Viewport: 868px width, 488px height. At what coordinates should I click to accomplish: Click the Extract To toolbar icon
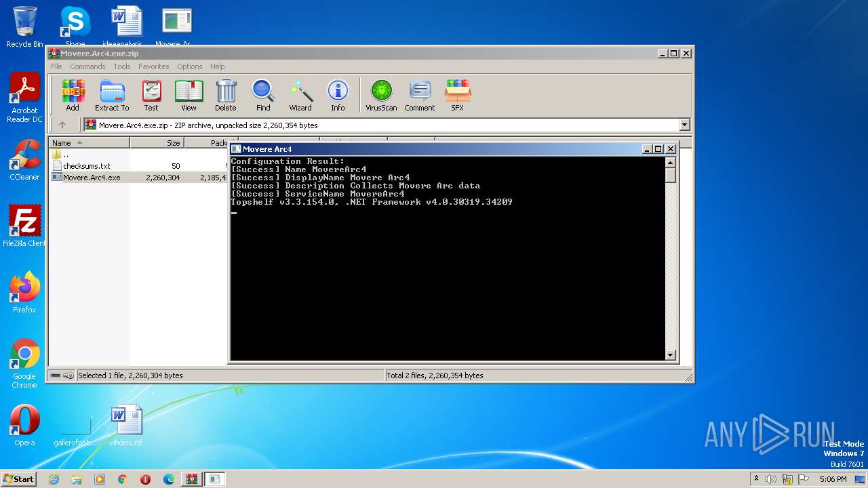pyautogui.click(x=112, y=96)
